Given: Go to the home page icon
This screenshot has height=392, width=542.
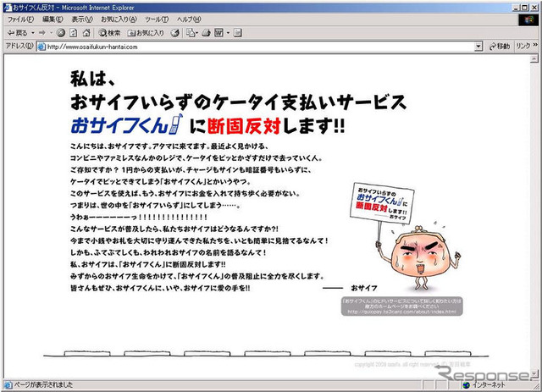Looking at the screenshot, I should pos(86,33).
